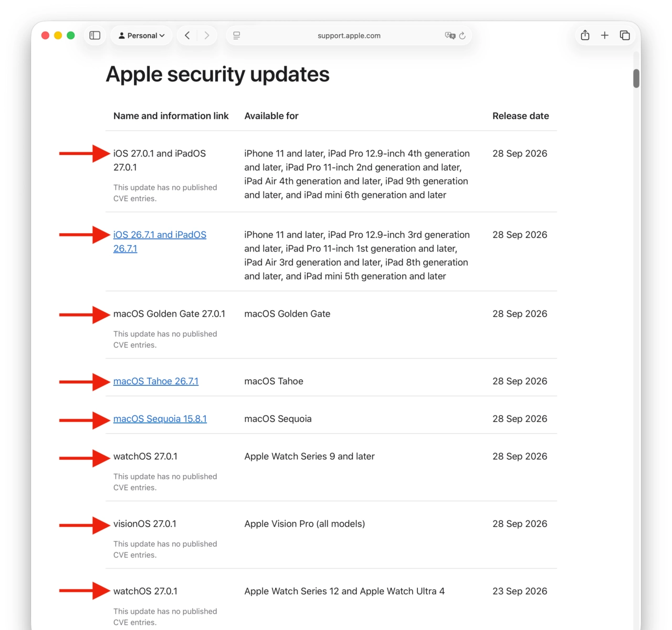672x630 pixels.
Task: Click release date of visionOS 27.0.1 row
Action: [x=520, y=524]
